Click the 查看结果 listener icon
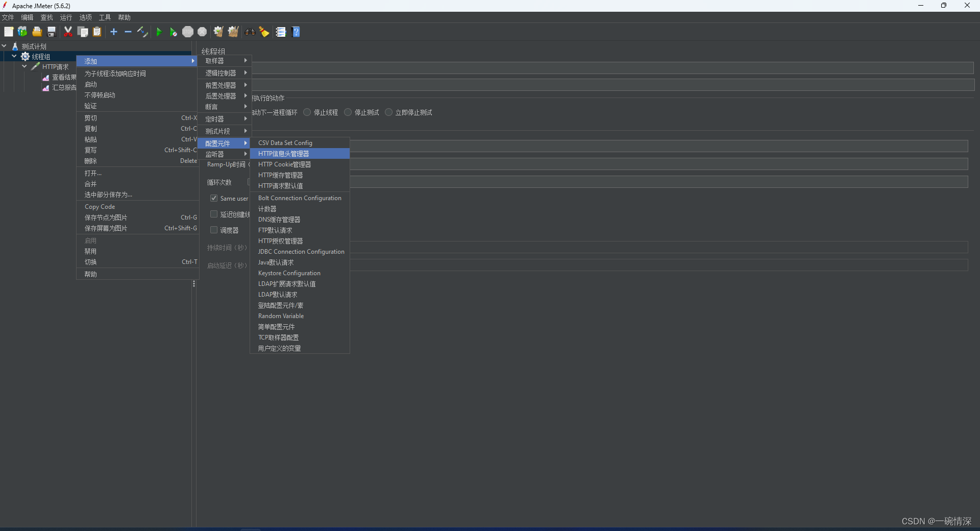The image size is (980, 531). [46, 77]
